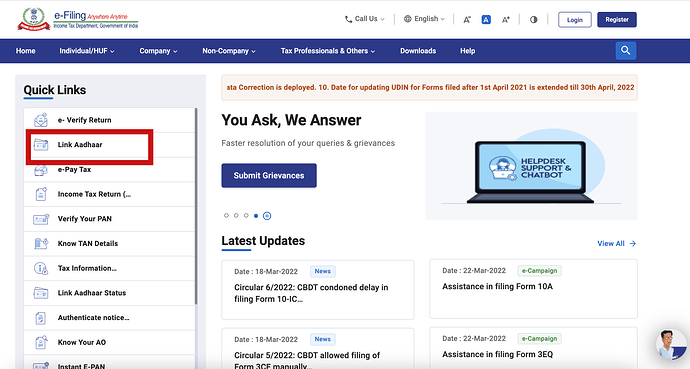Toggle the high contrast mode icon
Image resolution: width=690 pixels, height=369 pixels.
[x=533, y=19]
